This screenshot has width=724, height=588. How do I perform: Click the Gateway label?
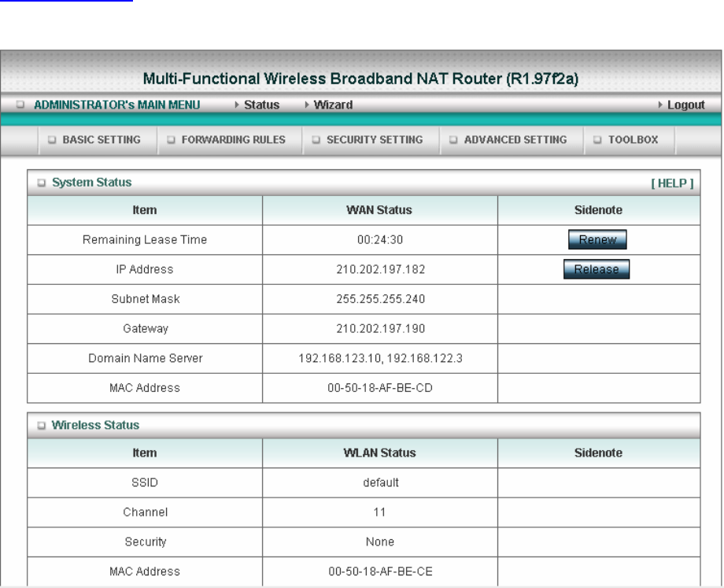pos(146,328)
